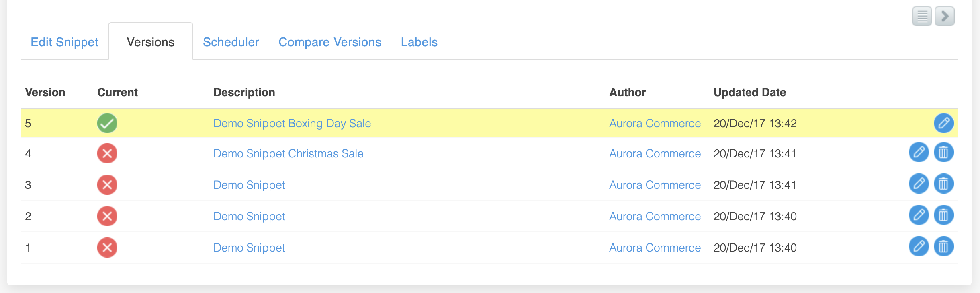Image resolution: width=980 pixels, height=293 pixels.
Task: Delete version 4 using its trash icon
Action: (943, 153)
